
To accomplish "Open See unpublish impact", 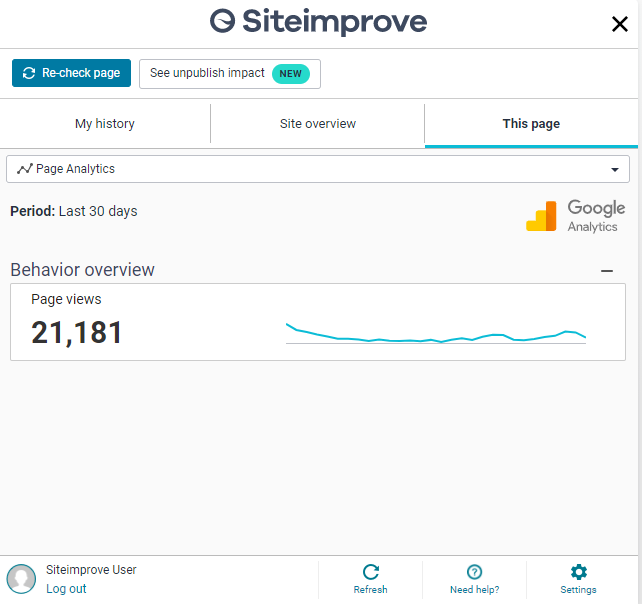I will click(230, 74).
